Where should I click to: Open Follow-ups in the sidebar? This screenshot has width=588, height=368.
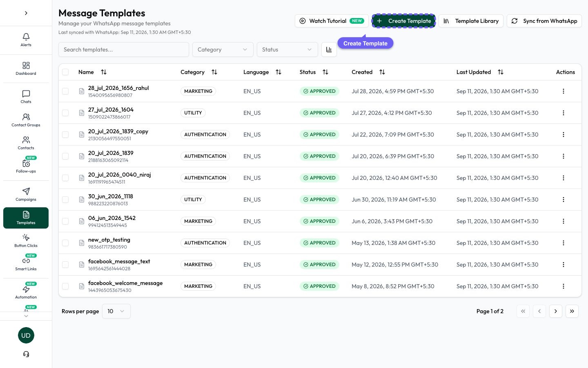(26, 166)
